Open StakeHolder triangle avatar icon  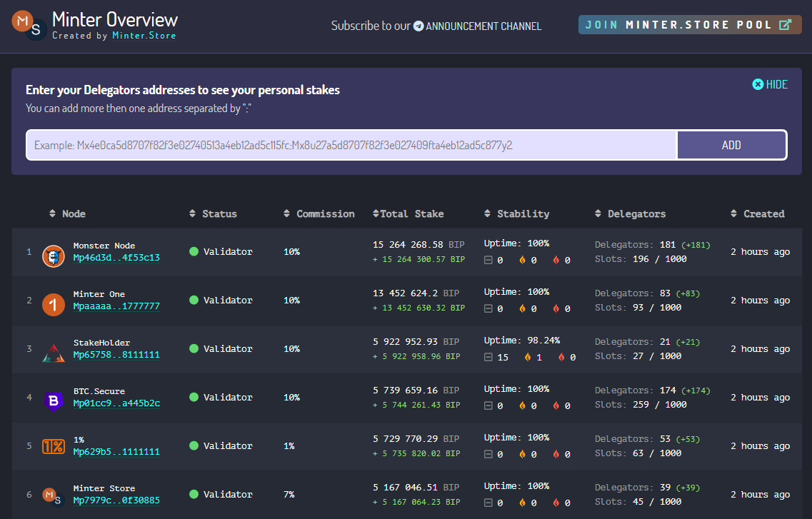(x=54, y=353)
